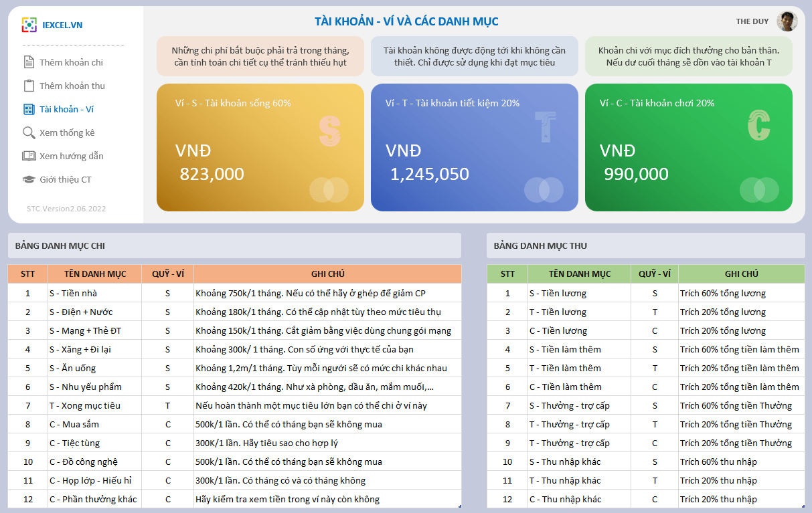Select the S - Tiền nhà category cell
Viewport: 812px width, 513px height.
click(x=94, y=293)
